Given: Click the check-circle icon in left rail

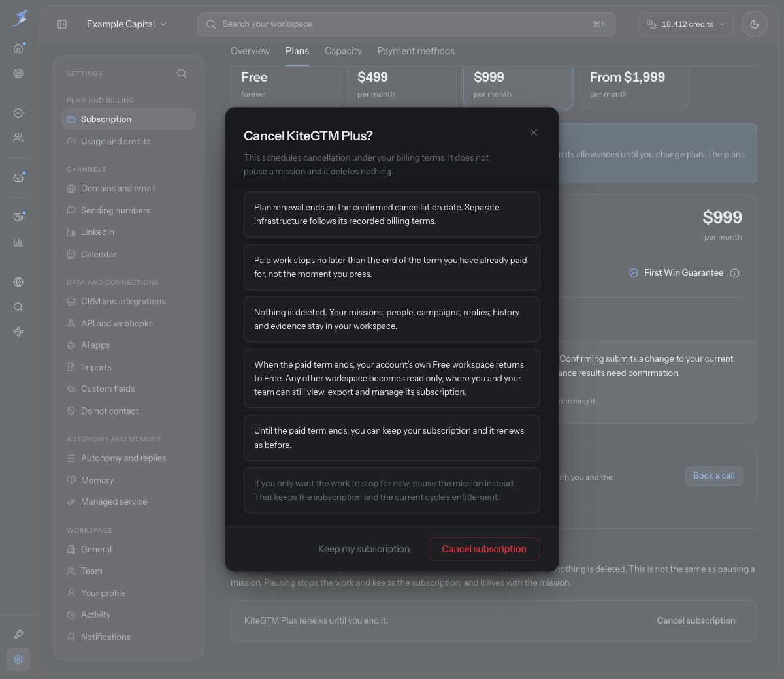Looking at the screenshot, I should 18,113.
